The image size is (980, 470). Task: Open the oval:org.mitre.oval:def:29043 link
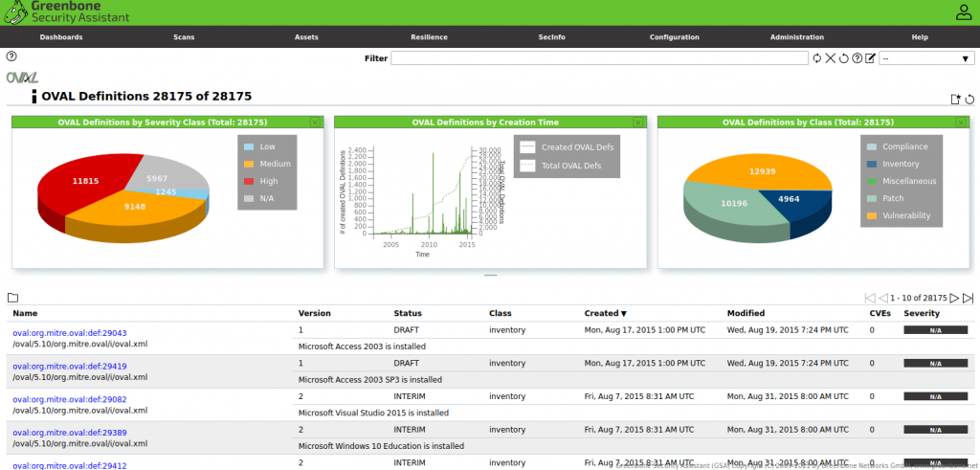click(x=69, y=333)
